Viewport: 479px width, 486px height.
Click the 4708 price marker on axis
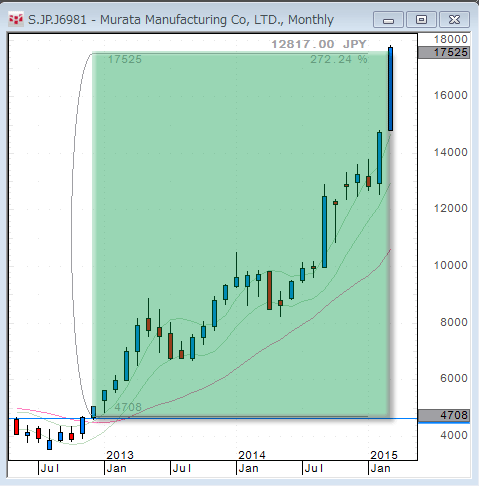[x=444, y=415]
